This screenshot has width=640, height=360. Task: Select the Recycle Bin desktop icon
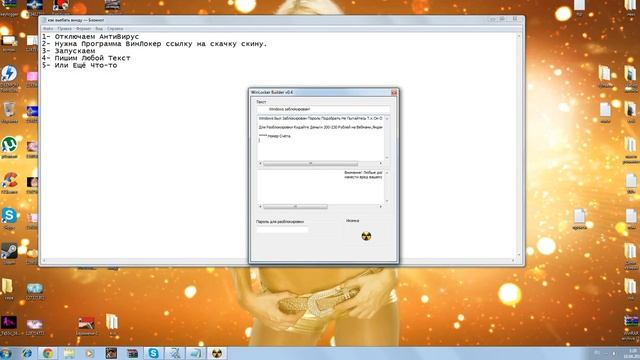click(x=9, y=113)
